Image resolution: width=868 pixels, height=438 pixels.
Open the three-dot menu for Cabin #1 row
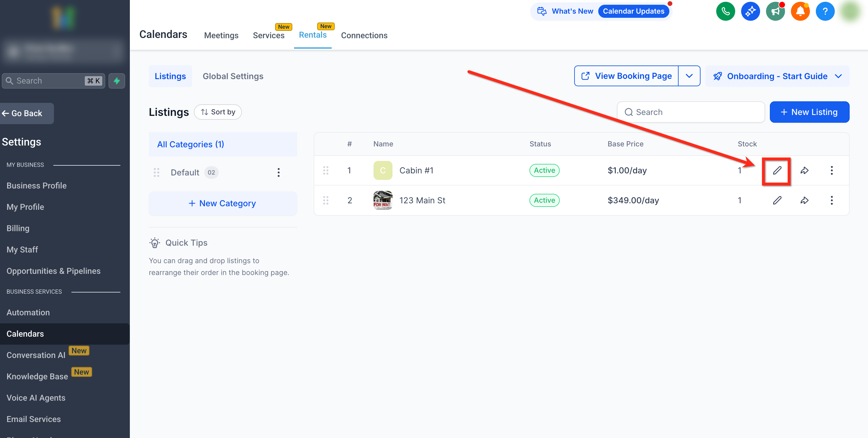(831, 170)
